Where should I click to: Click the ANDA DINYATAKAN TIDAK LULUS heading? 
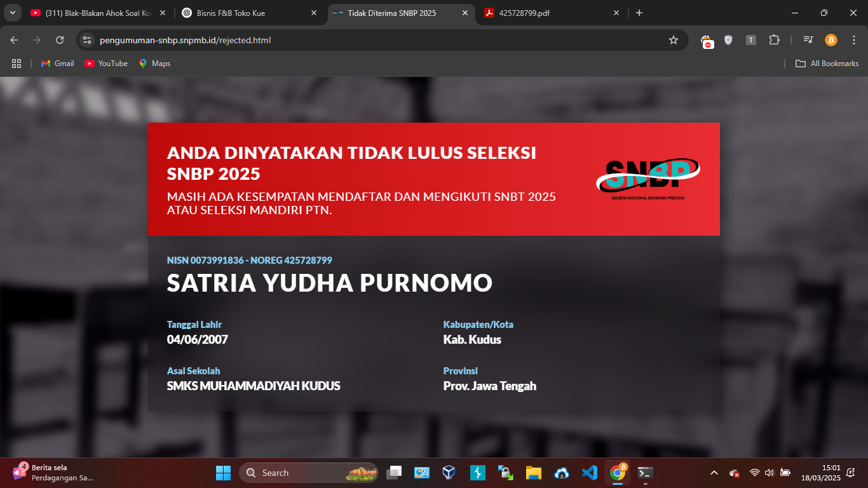(351, 163)
